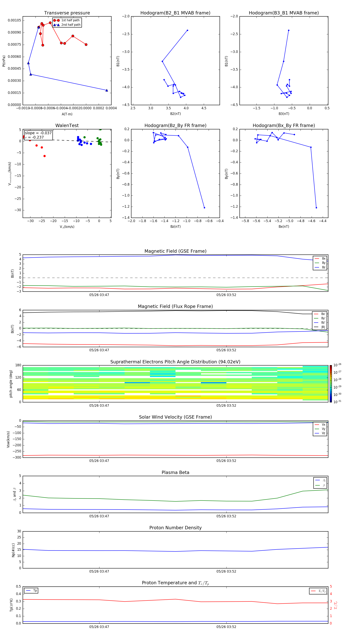
Task: Click '05/26 03:47' tick under Plasma Beta plot
Action: click(x=99, y=516)
